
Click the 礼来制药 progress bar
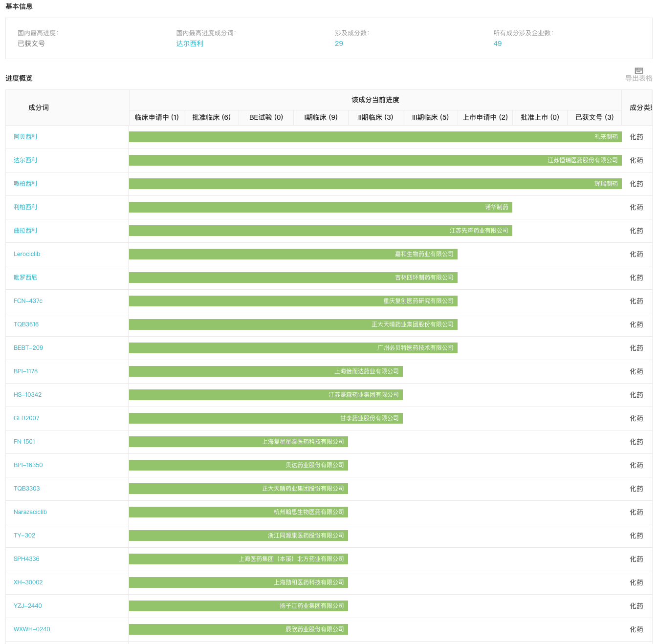[x=375, y=137]
